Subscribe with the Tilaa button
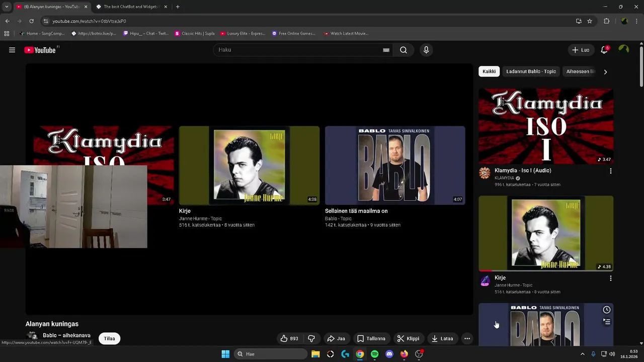The width and height of the screenshot is (644, 362). (109, 338)
